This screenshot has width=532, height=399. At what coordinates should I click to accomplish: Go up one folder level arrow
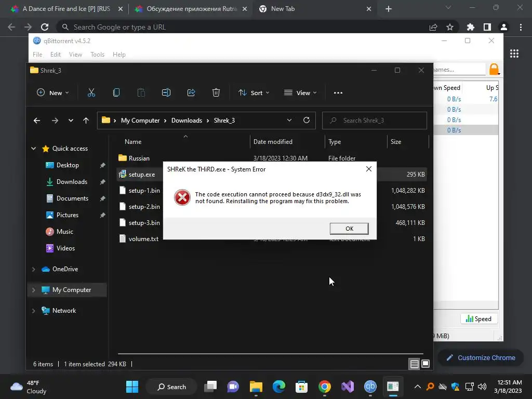point(86,121)
